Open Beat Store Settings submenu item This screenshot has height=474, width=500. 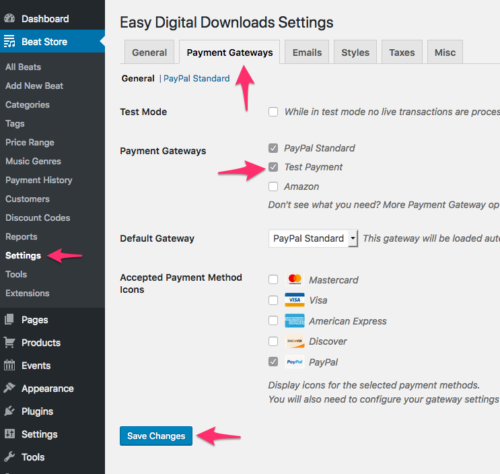[x=23, y=255]
